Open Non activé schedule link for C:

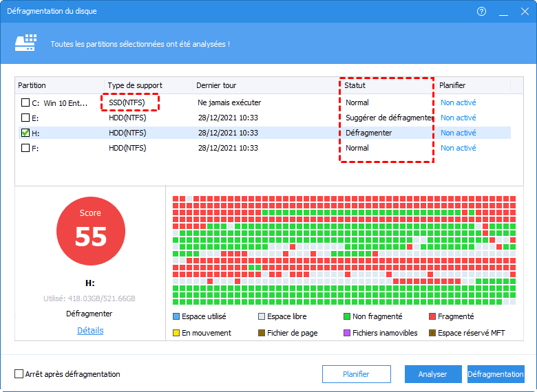point(459,102)
